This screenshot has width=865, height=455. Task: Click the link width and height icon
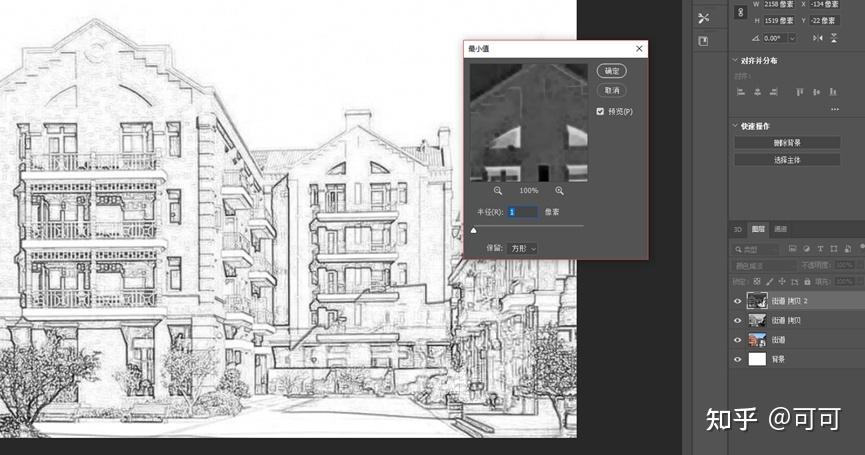tap(740, 12)
